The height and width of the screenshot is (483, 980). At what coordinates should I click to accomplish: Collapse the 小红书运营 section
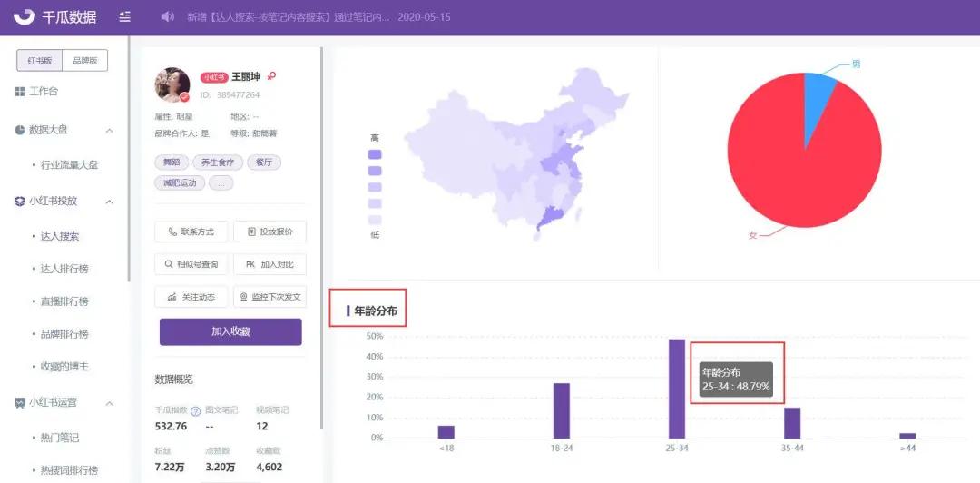point(110,403)
